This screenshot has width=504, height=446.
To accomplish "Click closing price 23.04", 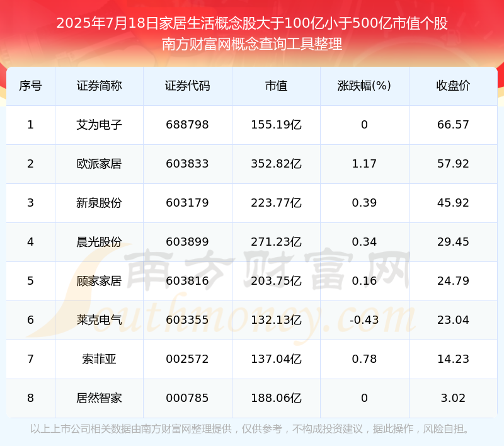I will pyautogui.click(x=453, y=320).
